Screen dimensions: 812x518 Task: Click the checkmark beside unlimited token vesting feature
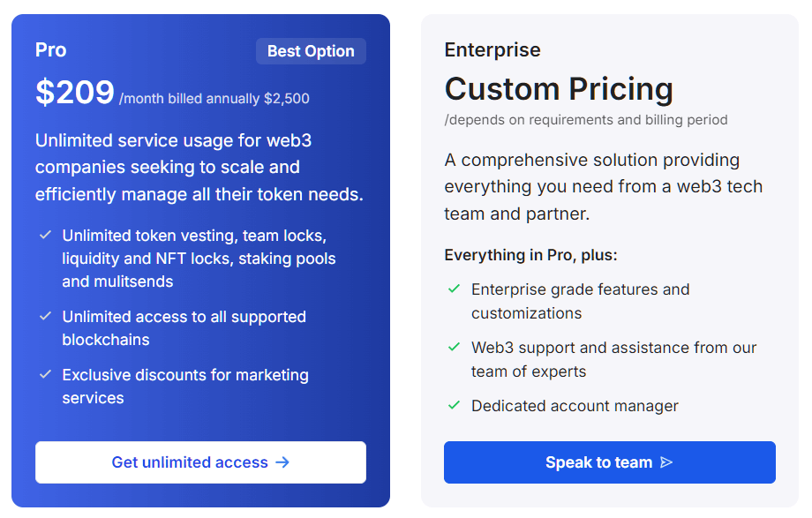tap(44, 235)
